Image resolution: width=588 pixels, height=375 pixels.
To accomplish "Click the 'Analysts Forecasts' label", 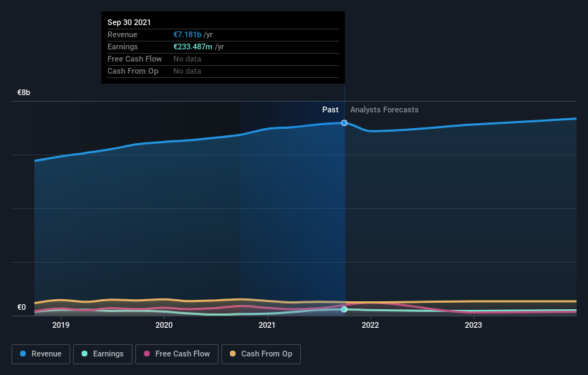I will pos(385,109).
